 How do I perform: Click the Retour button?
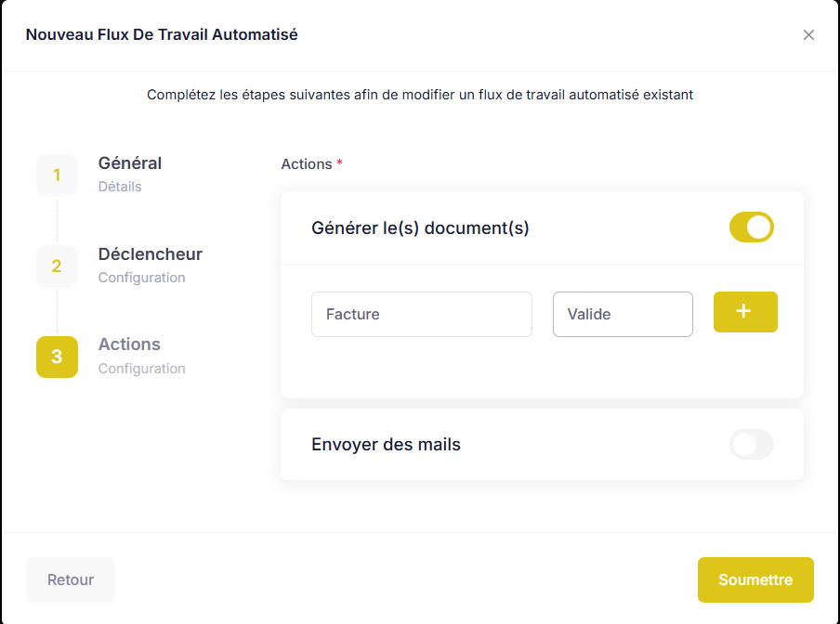coord(71,579)
